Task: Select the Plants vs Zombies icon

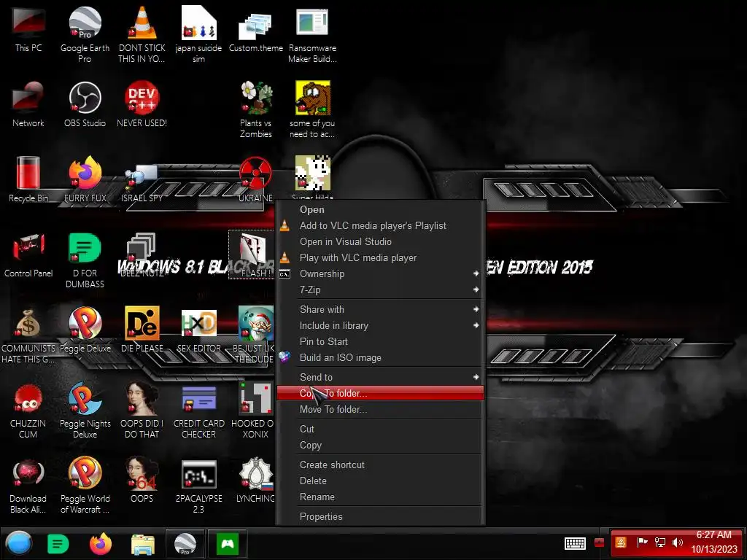Action: click(256, 109)
